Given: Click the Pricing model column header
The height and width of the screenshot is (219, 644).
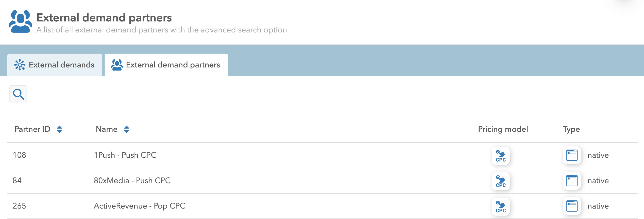Looking at the screenshot, I should tap(503, 129).
